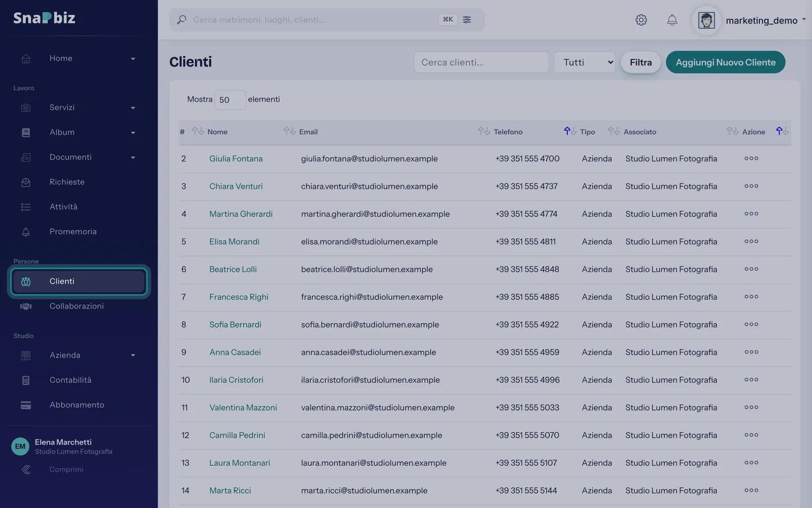
Task: Open the settings gear icon
Action: [641, 20]
